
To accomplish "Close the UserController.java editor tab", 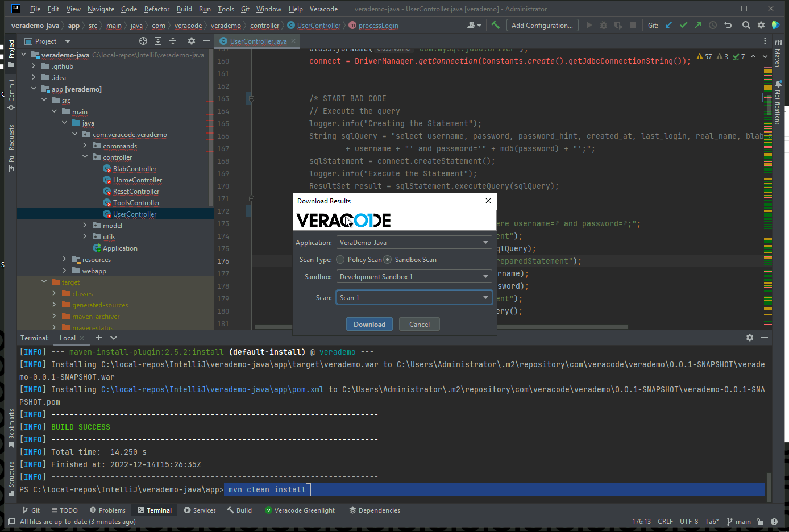I will click(x=293, y=41).
